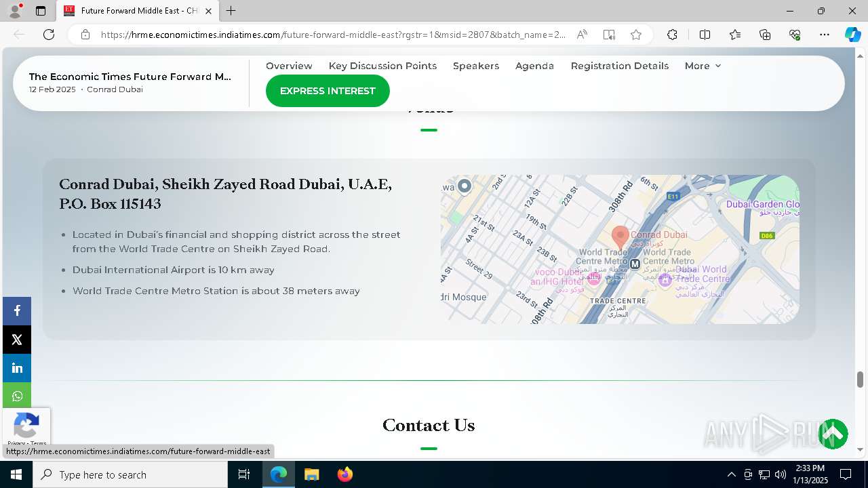
Task: Show hidden system tray icons
Action: pos(731,474)
